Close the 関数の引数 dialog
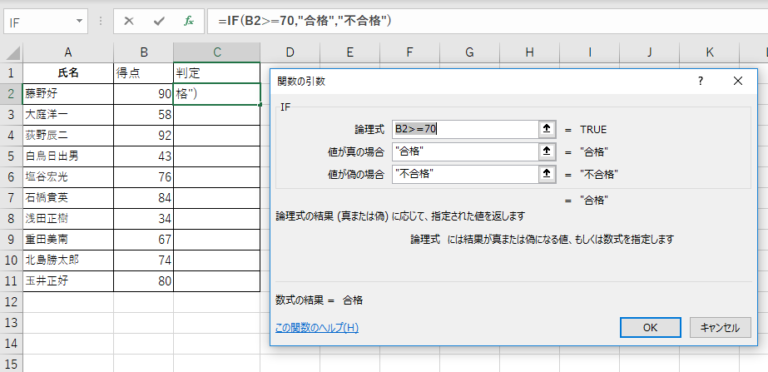This screenshot has height=372, width=768. coord(738,81)
